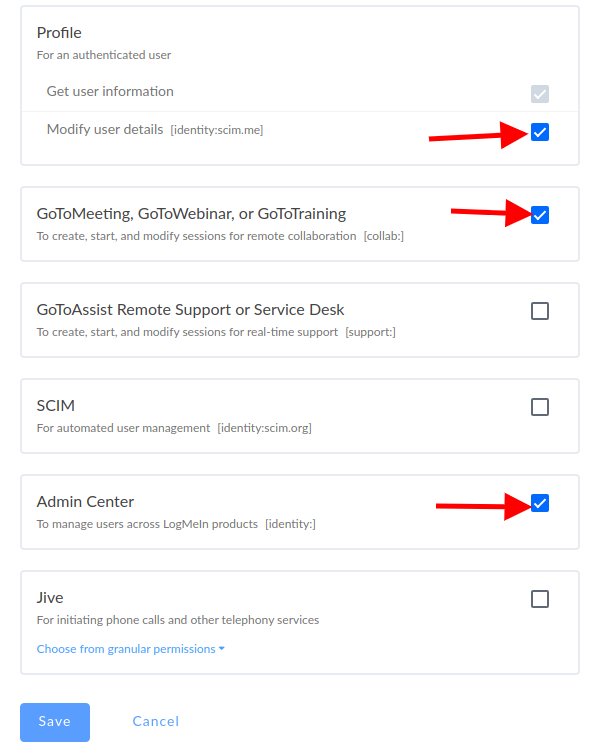
Task: Click the GoToMeeting, GoToWebinar heading text
Action: (x=191, y=214)
